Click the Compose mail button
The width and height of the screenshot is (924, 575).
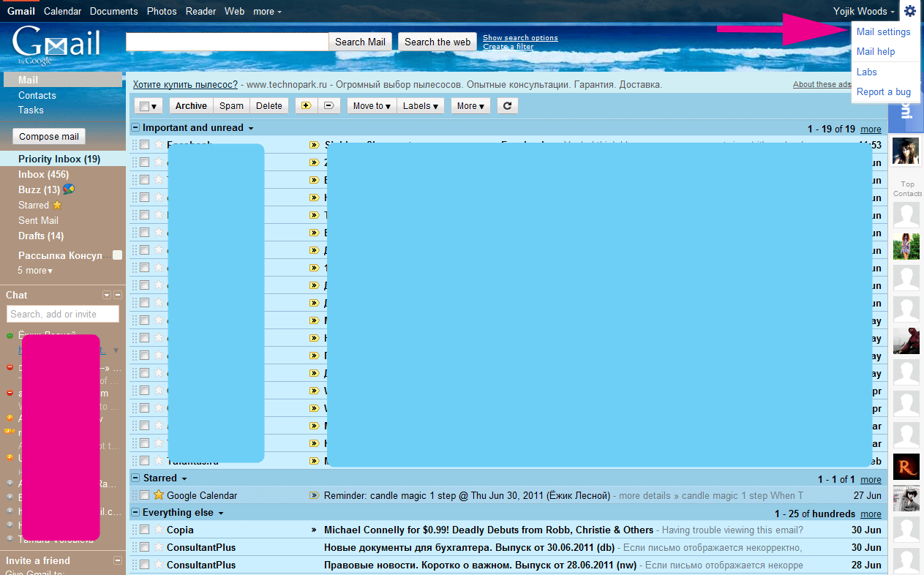[48, 136]
